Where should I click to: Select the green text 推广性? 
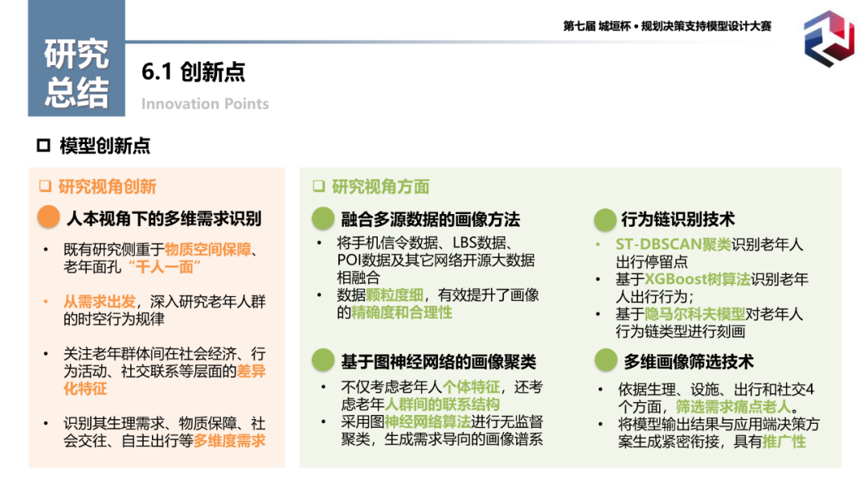(x=784, y=442)
